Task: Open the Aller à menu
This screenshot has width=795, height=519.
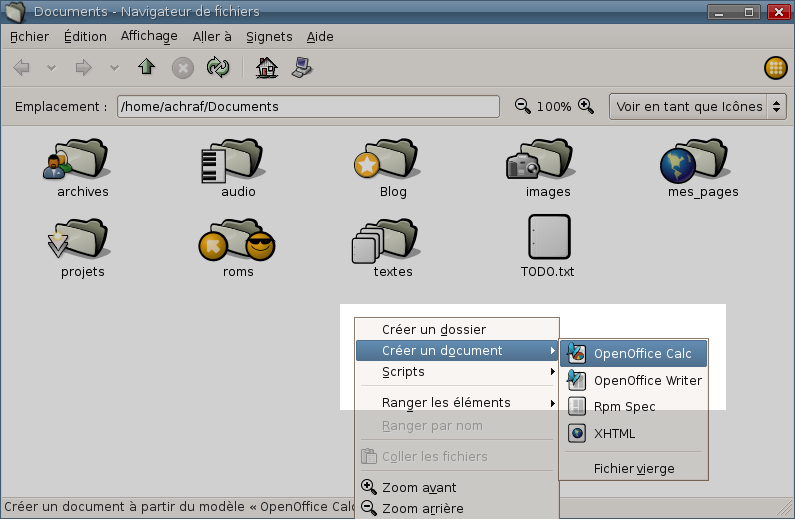Action: point(212,36)
